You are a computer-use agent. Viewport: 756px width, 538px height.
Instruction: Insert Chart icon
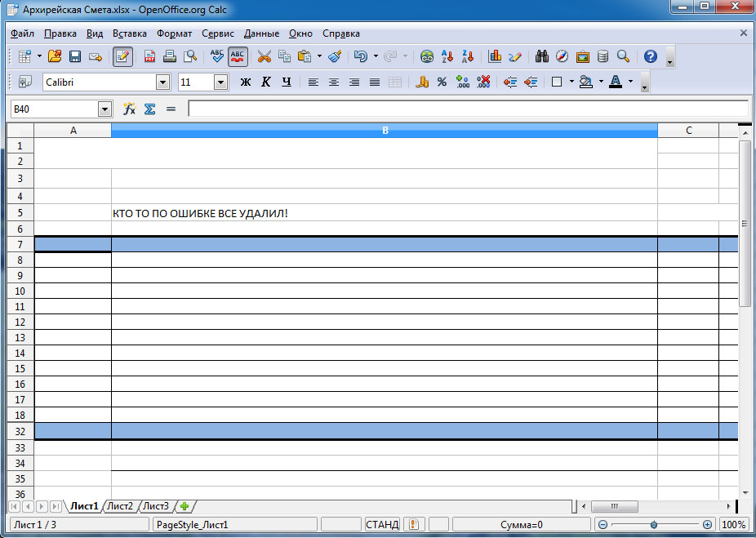click(x=495, y=57)
